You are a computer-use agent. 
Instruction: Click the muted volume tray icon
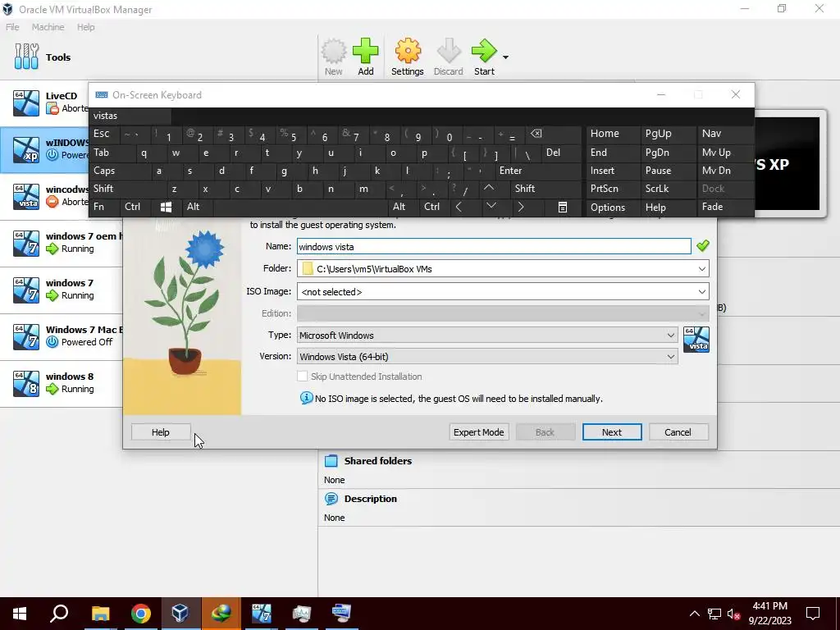[x=733, y=614]
